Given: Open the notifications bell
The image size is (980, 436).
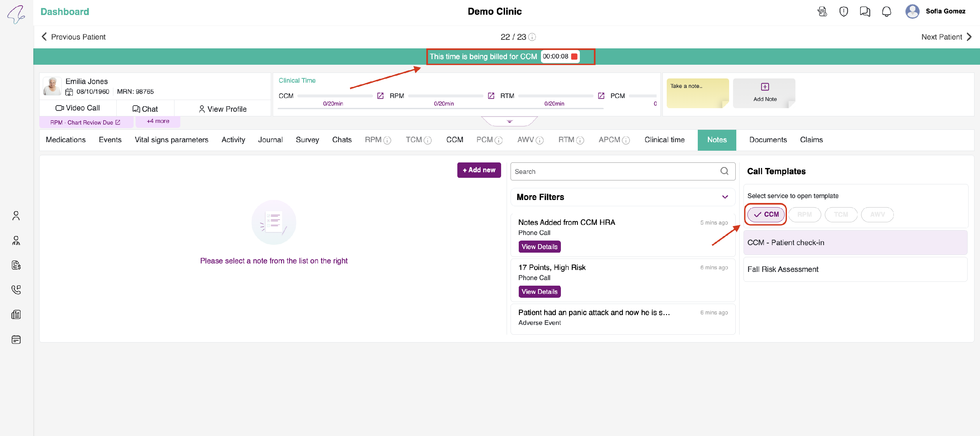Looking at the screenshot, I should [886, 11].
